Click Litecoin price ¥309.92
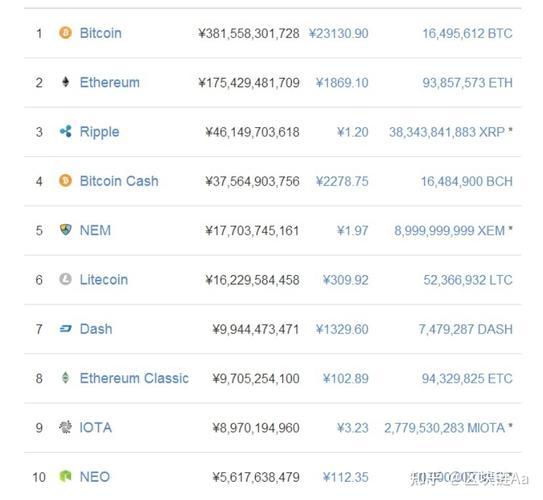Image resolution: width=543 pixels, height=500 pixels. coord(346,280)
